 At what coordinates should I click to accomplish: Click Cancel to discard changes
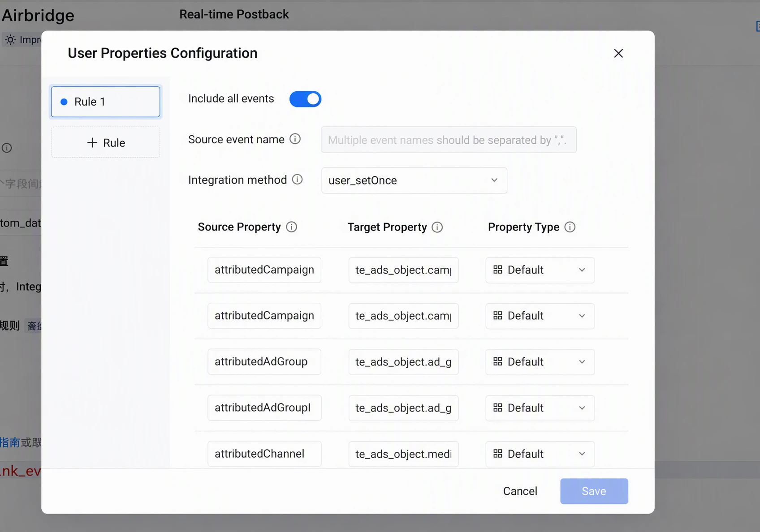point(520,491)
